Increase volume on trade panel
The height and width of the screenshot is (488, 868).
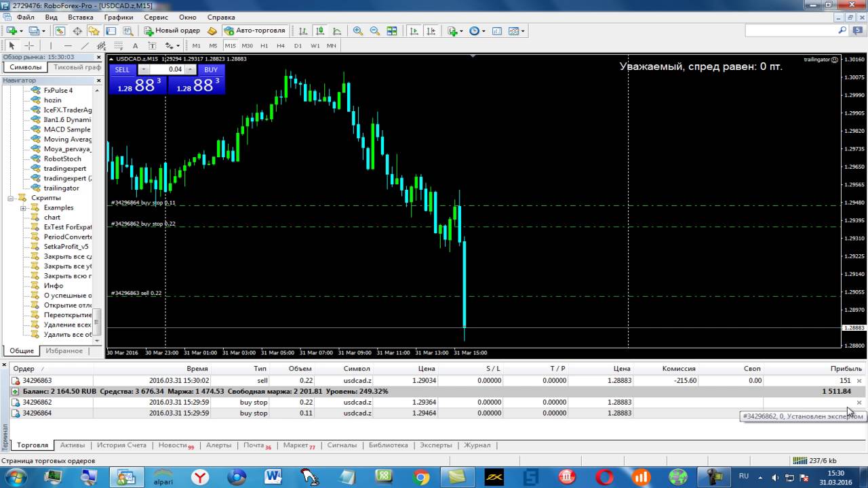coord(191,70)
